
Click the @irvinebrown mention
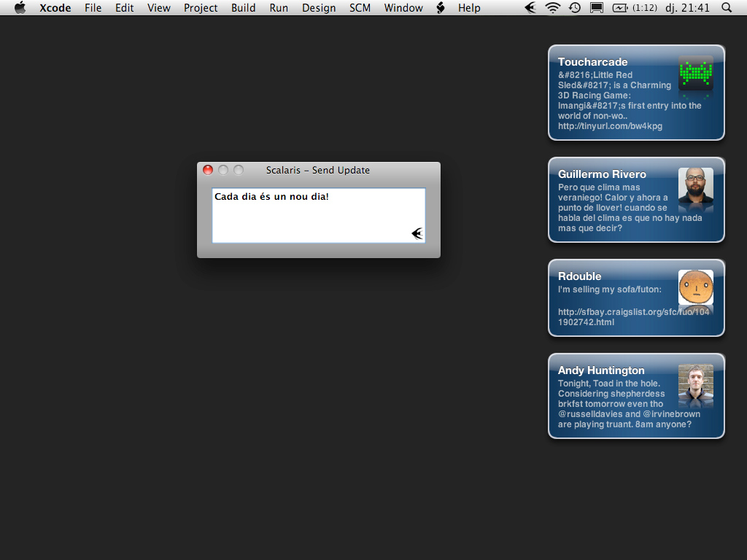(x=672, y=414)
